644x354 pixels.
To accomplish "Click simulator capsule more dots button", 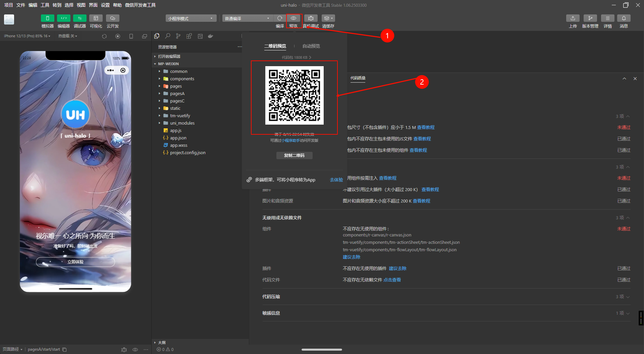I will pyautogui.click(x=110, y=70).
